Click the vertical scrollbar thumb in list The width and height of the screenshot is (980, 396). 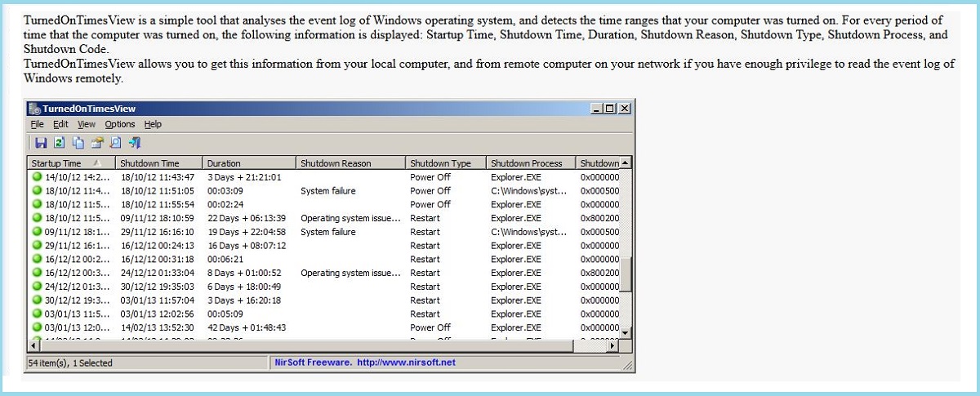pyautogui.click(x=626, y=275)
